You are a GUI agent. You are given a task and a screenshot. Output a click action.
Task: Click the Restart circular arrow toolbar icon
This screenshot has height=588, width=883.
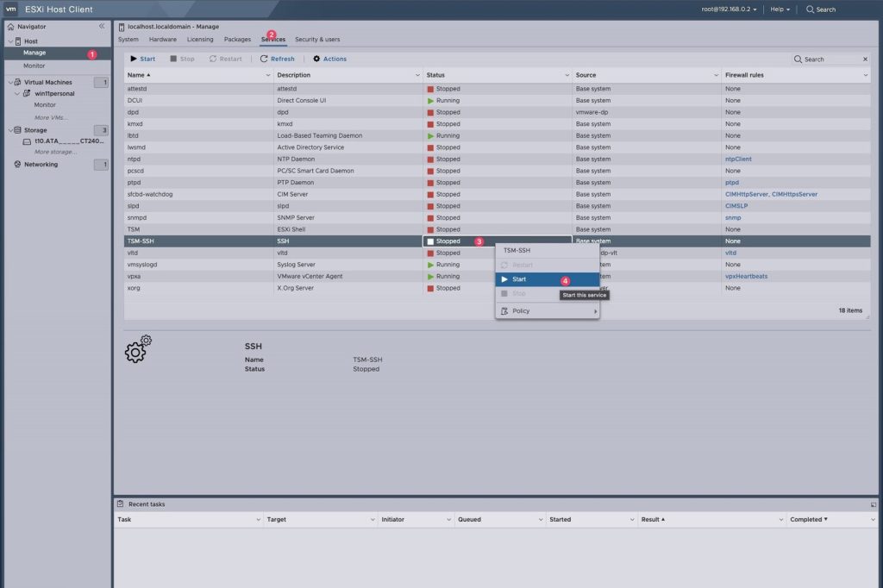[213, 59]
